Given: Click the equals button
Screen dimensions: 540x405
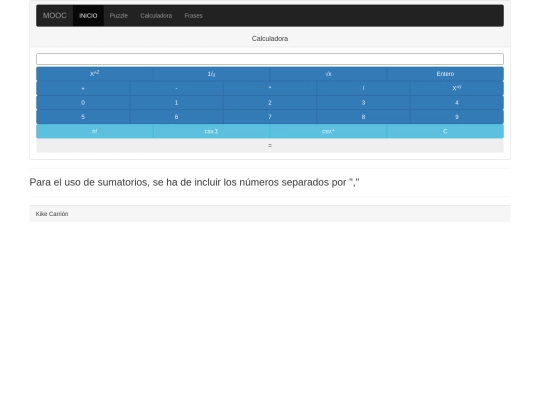Looking at the screenshot, I should (270, 146).
